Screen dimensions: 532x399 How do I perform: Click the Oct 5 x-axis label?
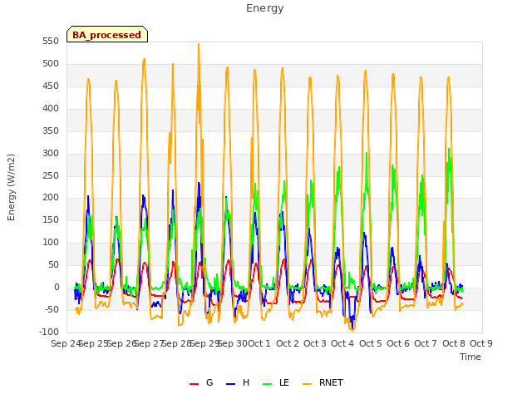[x=371, y=343]
